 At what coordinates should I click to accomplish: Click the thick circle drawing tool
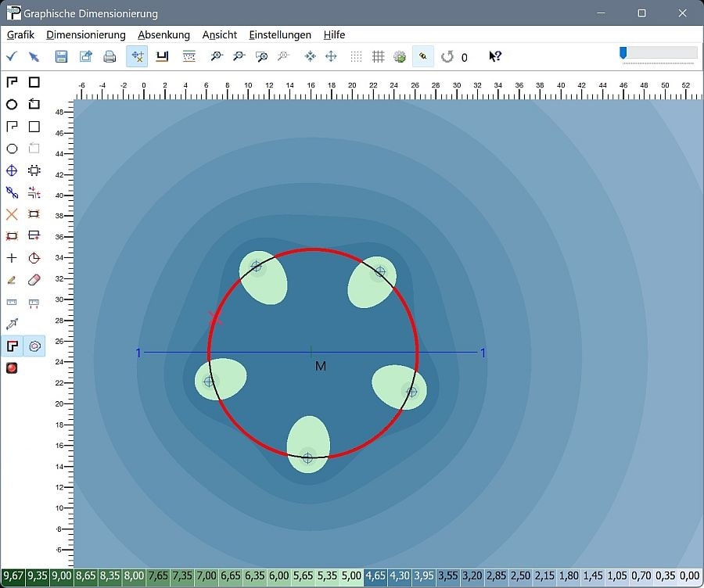tap(12, 104)
